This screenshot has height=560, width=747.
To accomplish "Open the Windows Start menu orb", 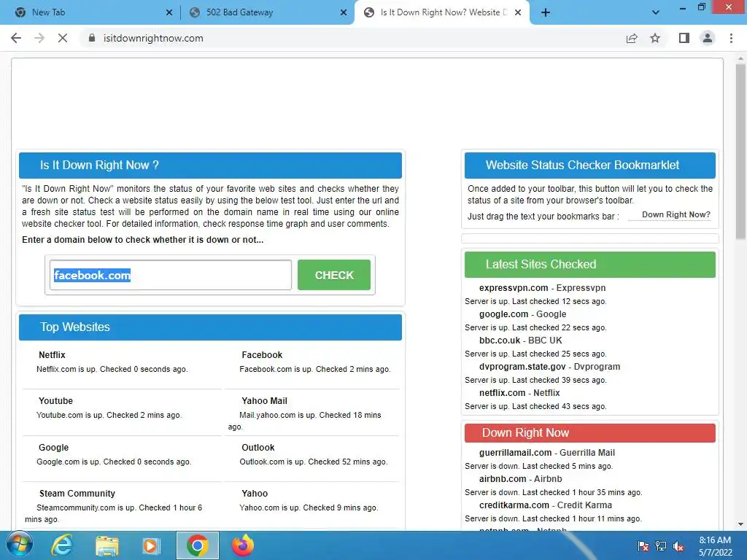I will pos(20,545).
